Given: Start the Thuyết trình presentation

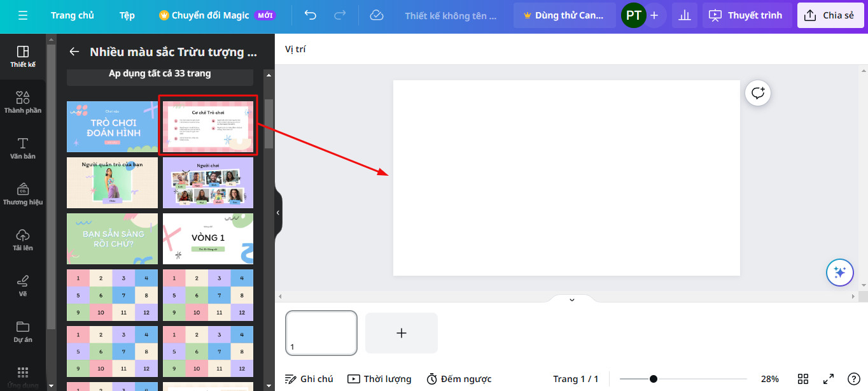Looking at the screenshot, I should pos(746,15).
